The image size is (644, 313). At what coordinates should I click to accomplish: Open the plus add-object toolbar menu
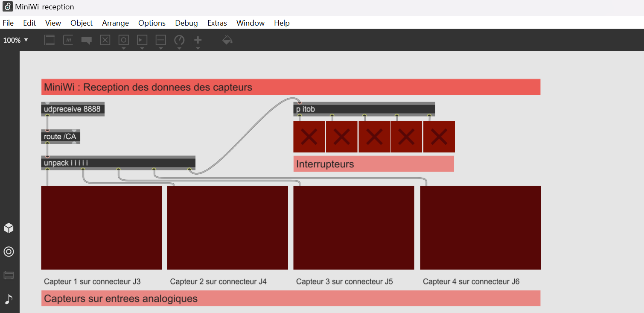pyautogui.click(x=198, y=41)
